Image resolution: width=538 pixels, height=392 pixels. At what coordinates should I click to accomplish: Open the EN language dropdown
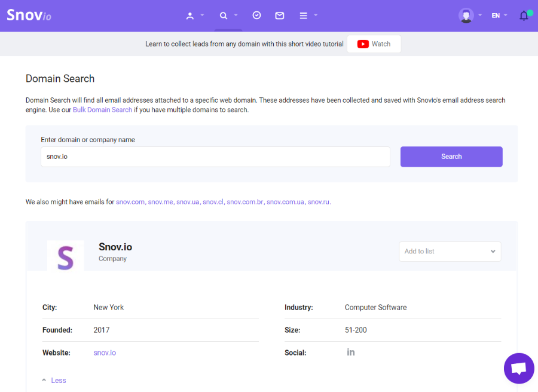coord(499,16)
